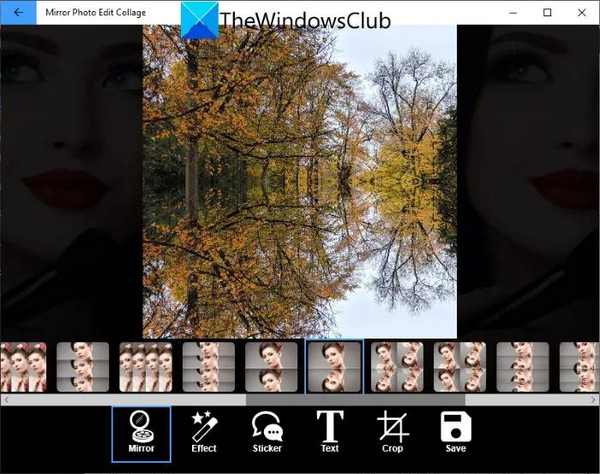Pick the stacked-faces layout between the two side-by-side layouts
The height and width of the screenshot is (474, 600).
[x=83, y=367]
